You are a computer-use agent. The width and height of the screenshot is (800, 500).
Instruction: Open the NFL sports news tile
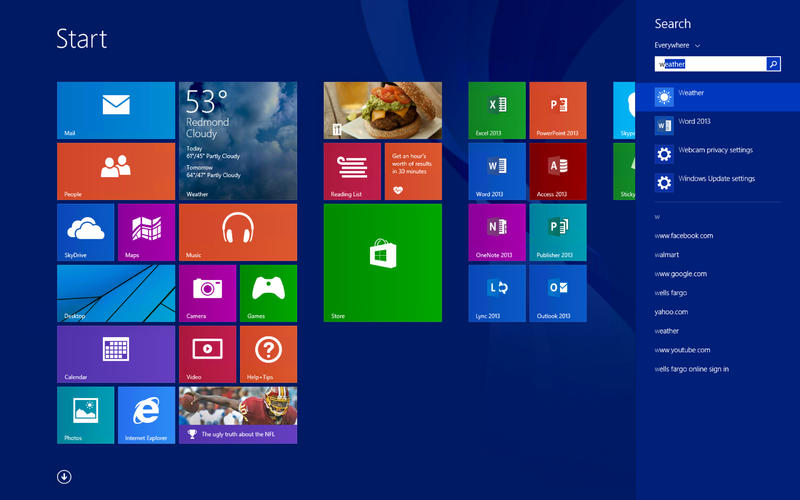pyautogui.click(x=237, y=415)
